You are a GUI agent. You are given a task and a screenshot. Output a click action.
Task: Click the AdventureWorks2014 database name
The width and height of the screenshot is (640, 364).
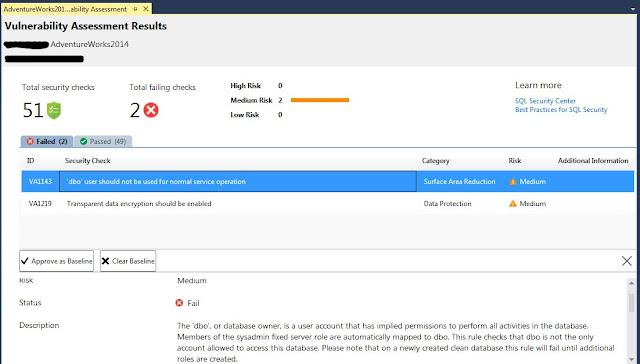(x=89, y=44)
